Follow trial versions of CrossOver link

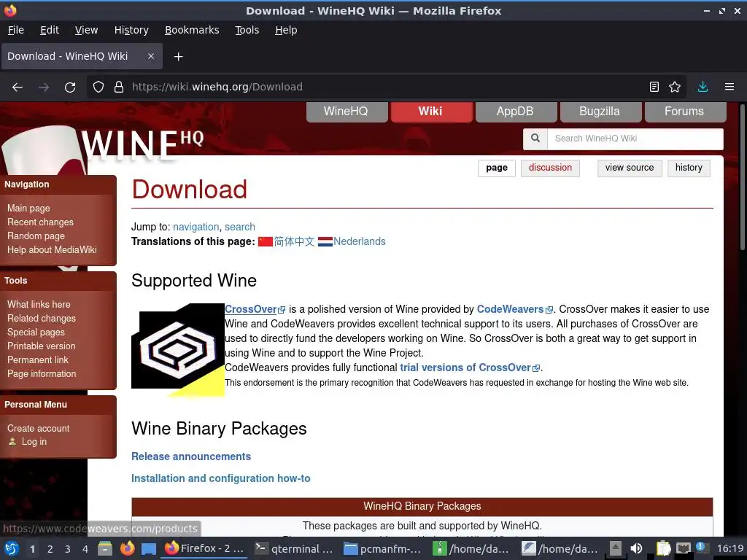(470, 367)
